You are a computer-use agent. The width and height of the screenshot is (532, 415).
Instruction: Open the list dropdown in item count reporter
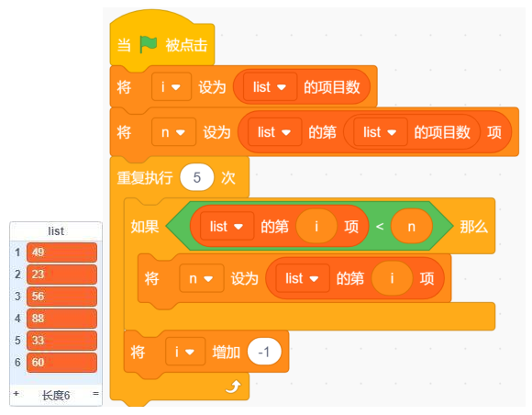pyautogui.click(x=270, y=87)
